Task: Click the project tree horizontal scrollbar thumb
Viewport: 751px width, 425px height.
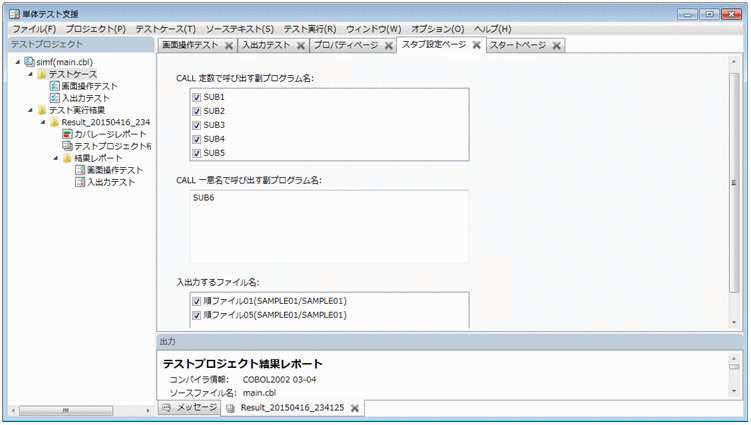Action: coord(66,411)
